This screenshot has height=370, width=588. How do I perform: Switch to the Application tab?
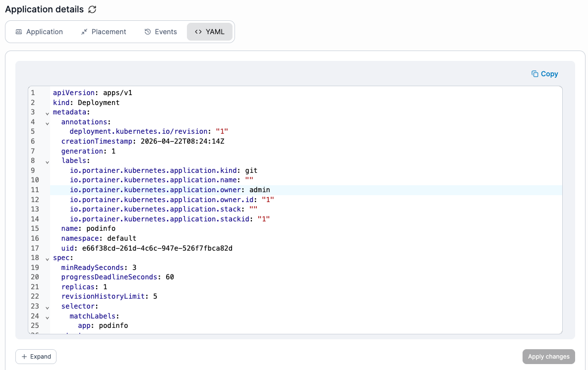[x=39, y=32]
